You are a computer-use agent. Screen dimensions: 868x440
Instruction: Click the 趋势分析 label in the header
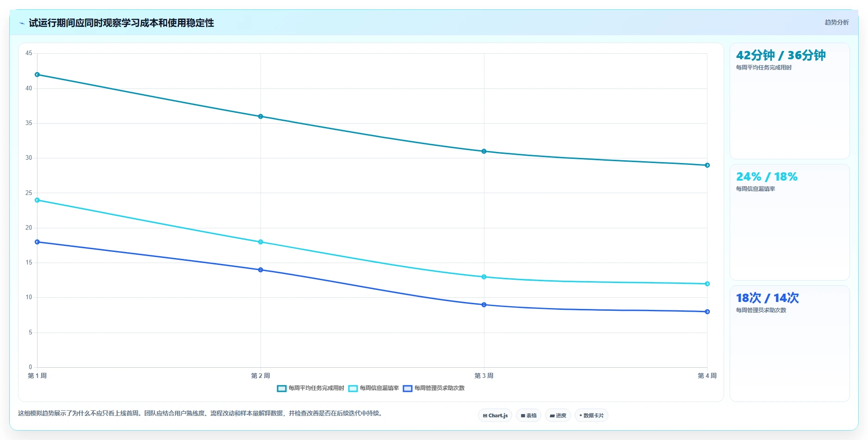coord(837,22)
